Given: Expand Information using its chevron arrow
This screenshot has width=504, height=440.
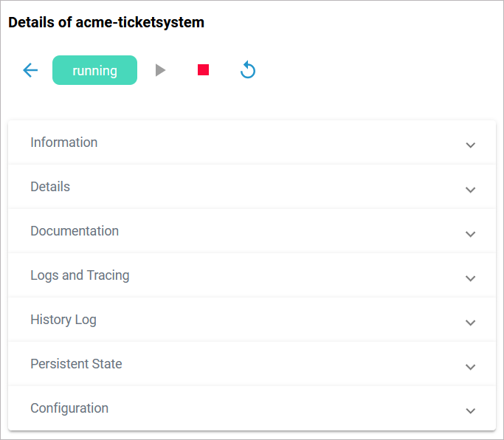Looking at the screenshot, I should click(x=470, y=145).
